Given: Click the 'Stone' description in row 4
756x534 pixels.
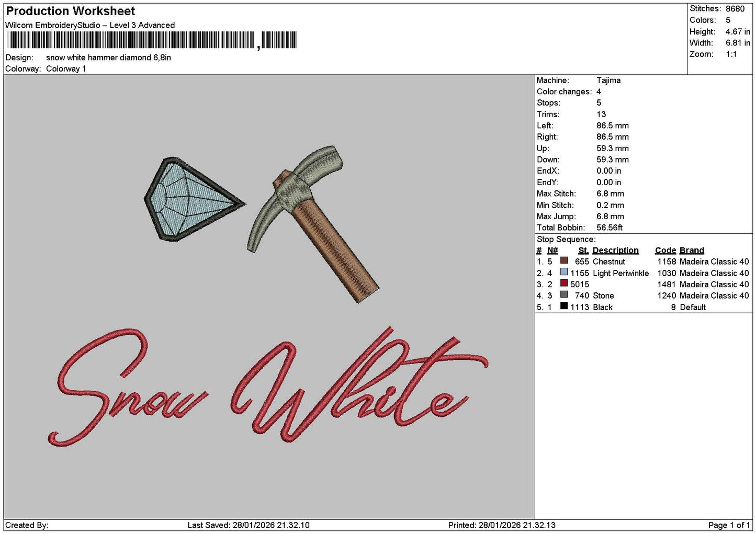Looking at the screenshot, I should pos(603,296).
